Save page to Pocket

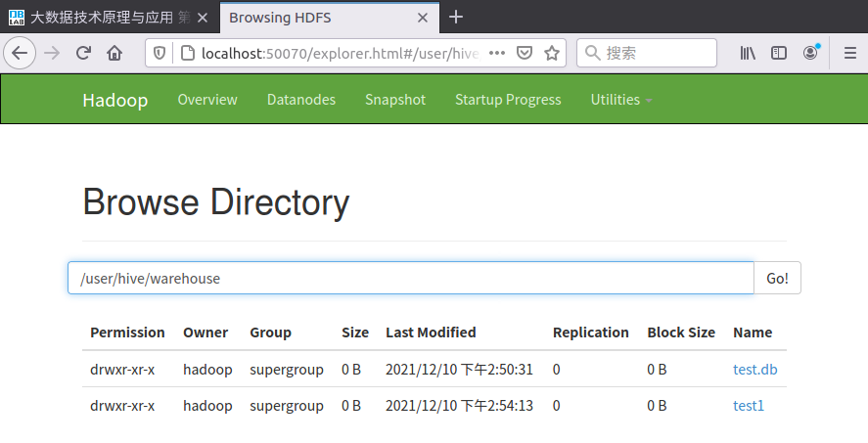point(525,53)
